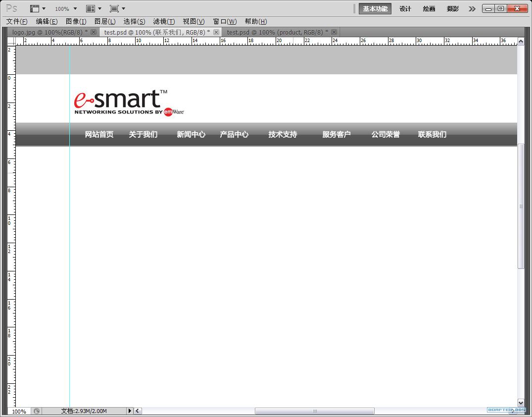Open the 窗口(W) menu
The width and height of the screenshot is (532, 417).
[x=225, y=21]
